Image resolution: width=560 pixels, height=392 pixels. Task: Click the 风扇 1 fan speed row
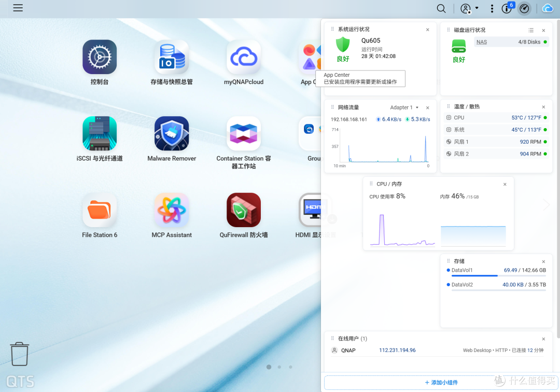496,142
